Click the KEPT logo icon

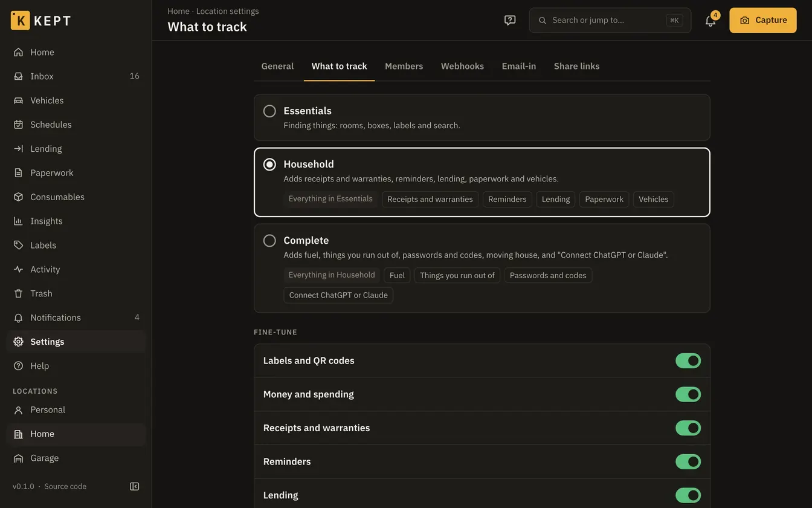(20, 20)
